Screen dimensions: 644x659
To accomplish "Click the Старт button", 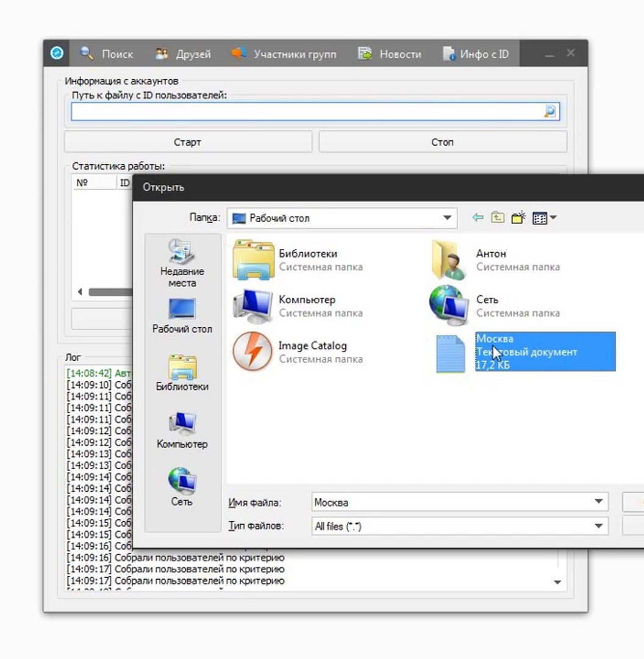I will [188, 142].
